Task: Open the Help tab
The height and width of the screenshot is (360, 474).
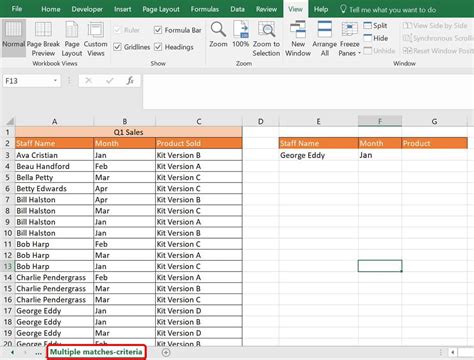Action: click(x=321, y=9)
